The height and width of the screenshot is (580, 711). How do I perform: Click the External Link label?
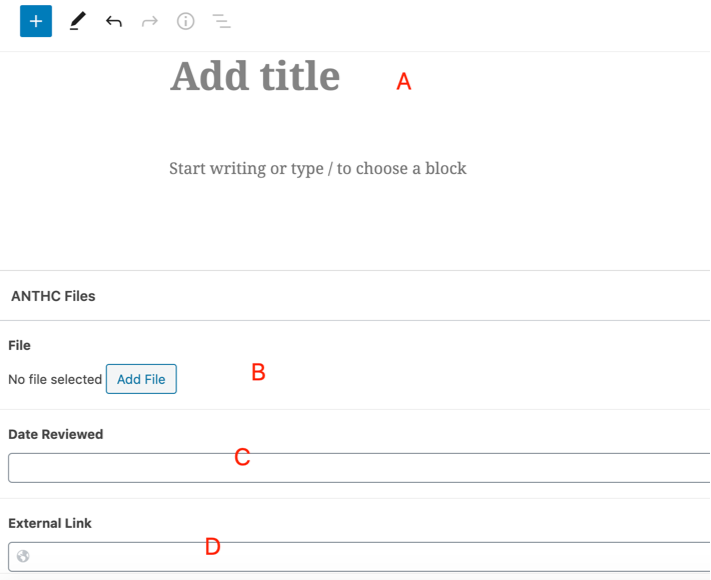coord(50,523)
